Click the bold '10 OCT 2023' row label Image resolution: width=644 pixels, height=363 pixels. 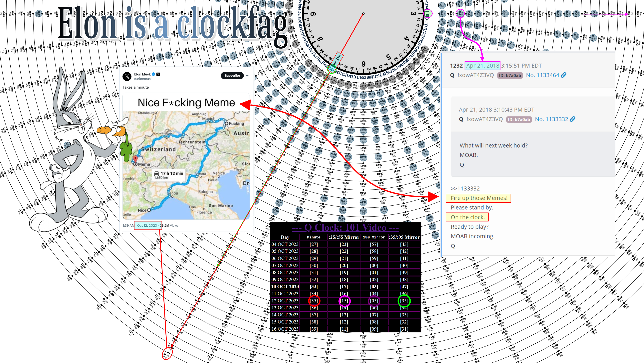coord(285,286)
